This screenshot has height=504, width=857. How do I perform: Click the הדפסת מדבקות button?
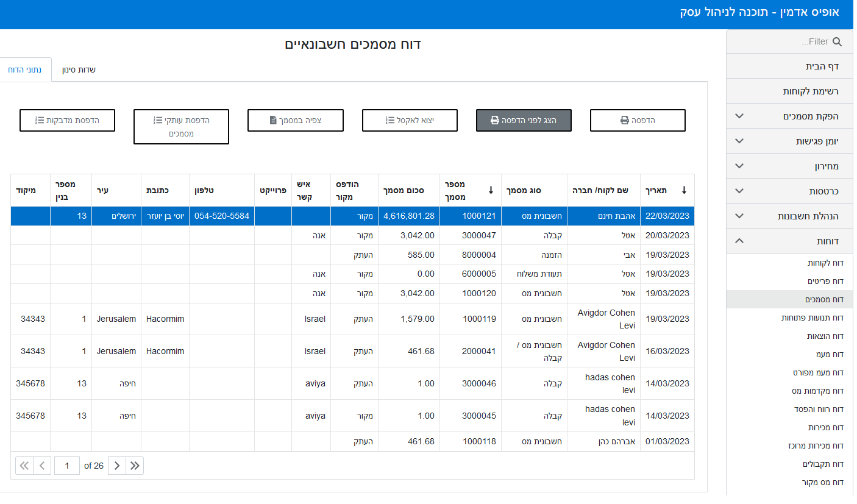coord(67,121)
